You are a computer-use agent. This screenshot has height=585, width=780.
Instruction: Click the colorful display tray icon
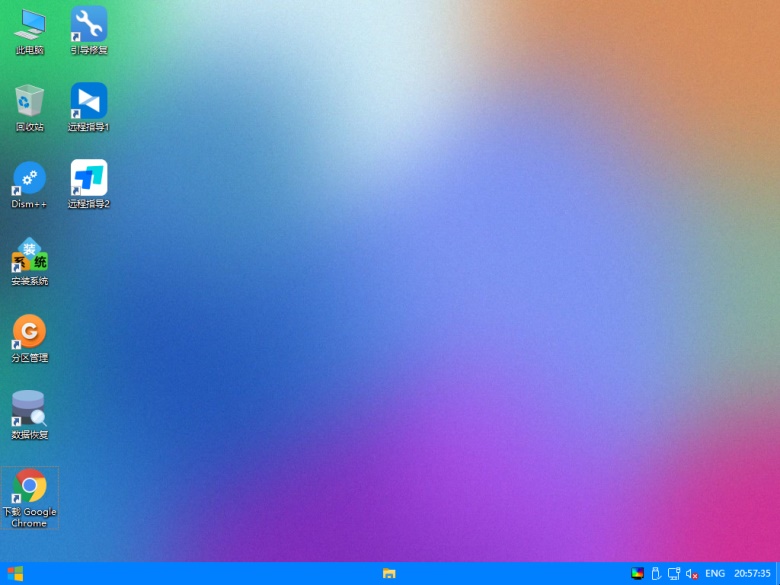(637, 573)
